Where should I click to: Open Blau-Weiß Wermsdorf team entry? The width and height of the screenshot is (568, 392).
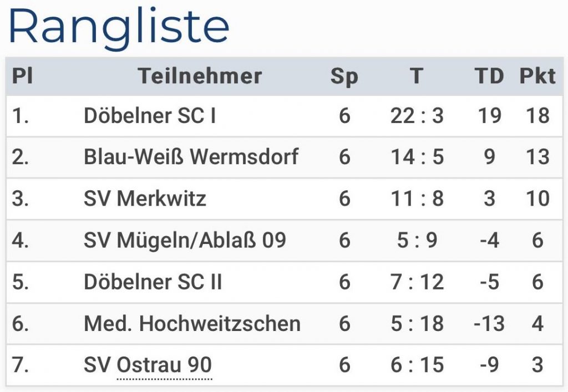191,157
